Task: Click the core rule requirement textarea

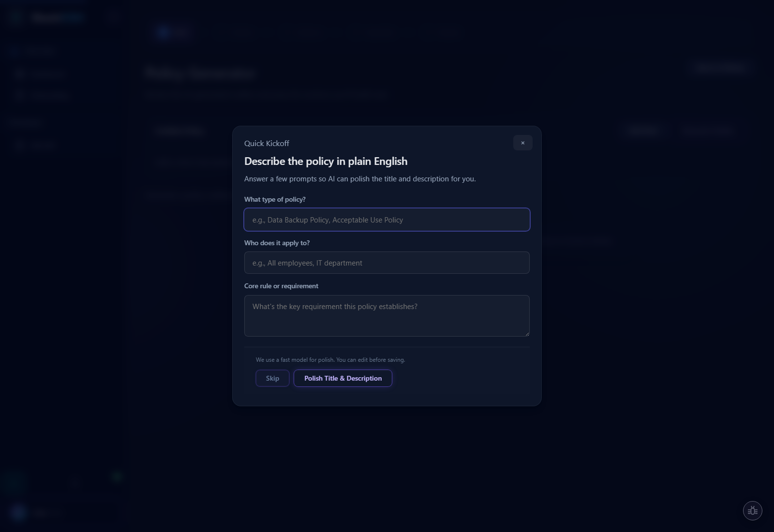Action: pyautogui.click(x=387, y=316)
